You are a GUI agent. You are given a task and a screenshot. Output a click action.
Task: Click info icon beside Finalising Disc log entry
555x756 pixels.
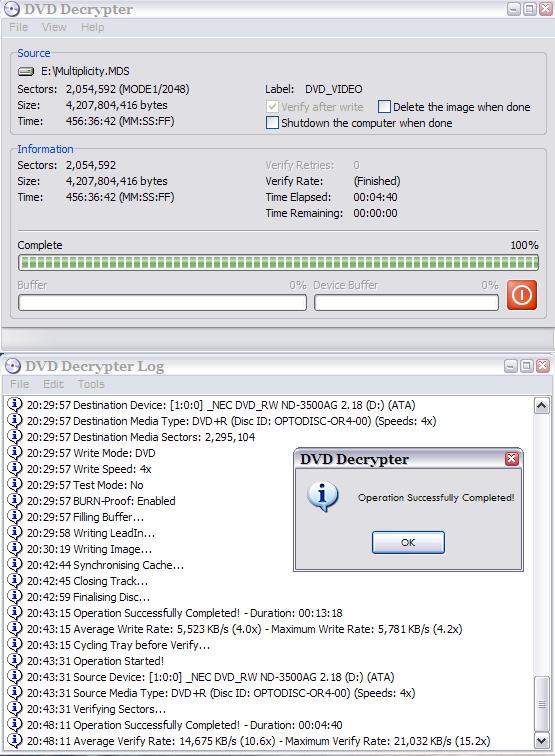[x=15, y=596]
